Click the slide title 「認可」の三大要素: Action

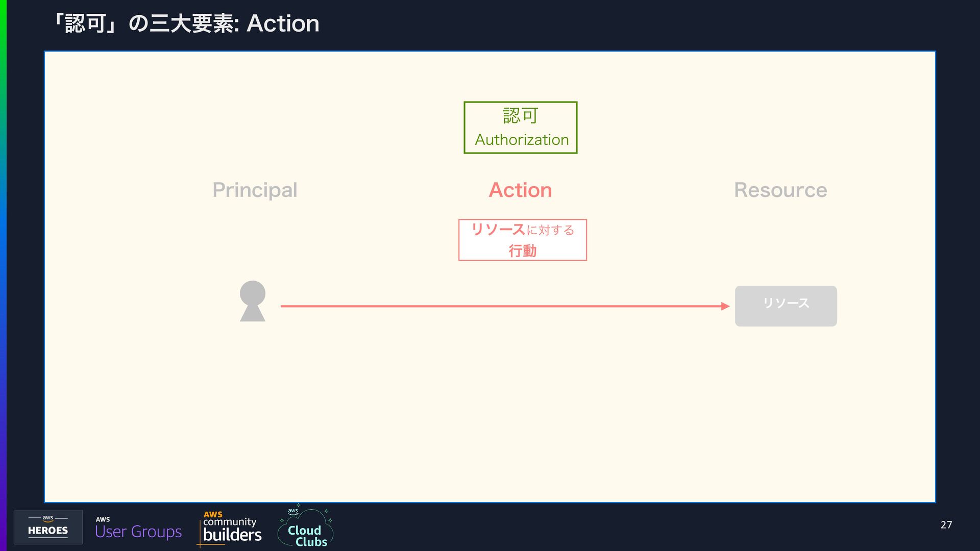click(186, 23)
